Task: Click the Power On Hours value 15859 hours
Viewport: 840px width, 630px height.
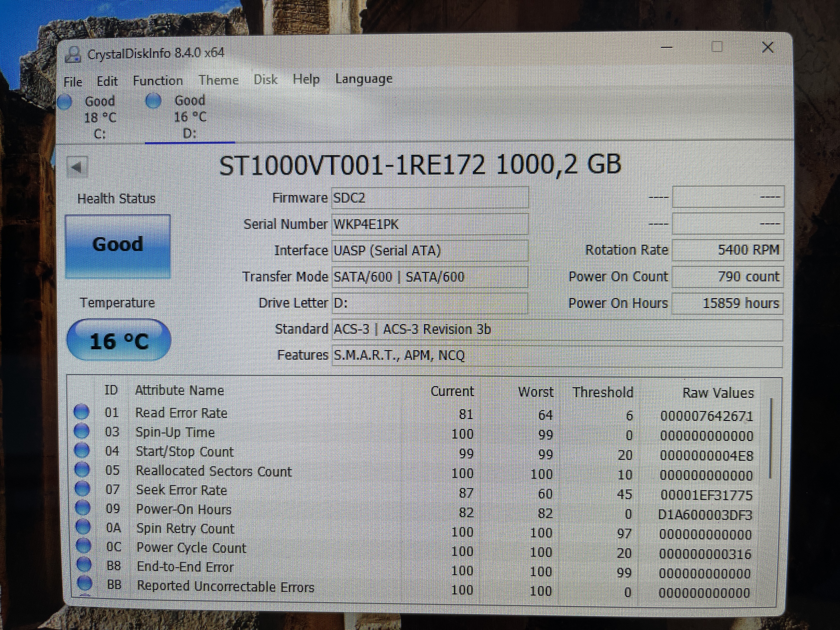Action: 727,303
